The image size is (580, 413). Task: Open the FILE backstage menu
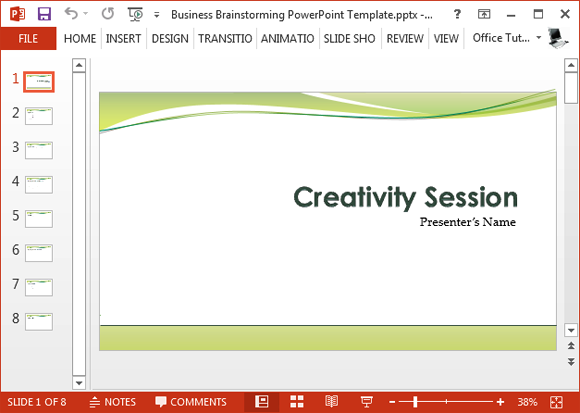click(x=28, y=38)
